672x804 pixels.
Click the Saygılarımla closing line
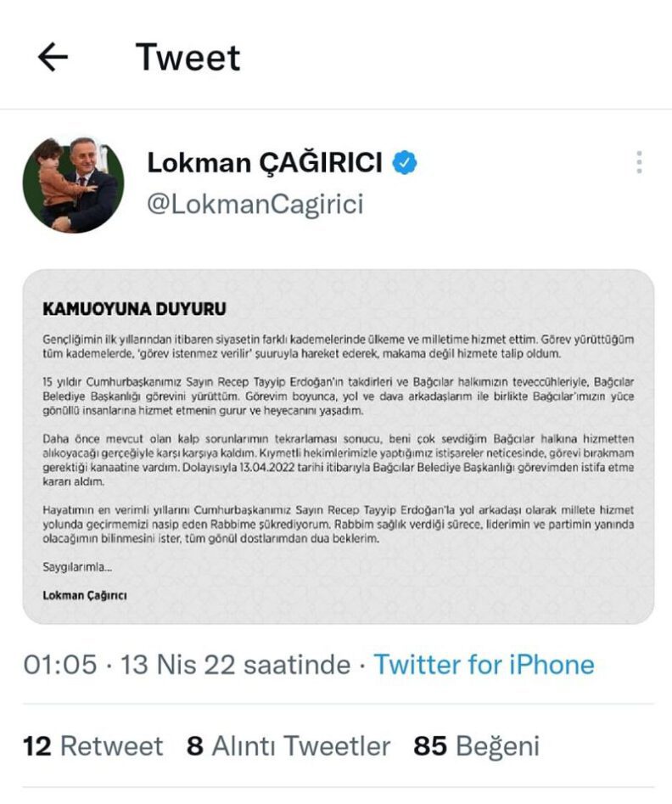(x=77, y=567)
